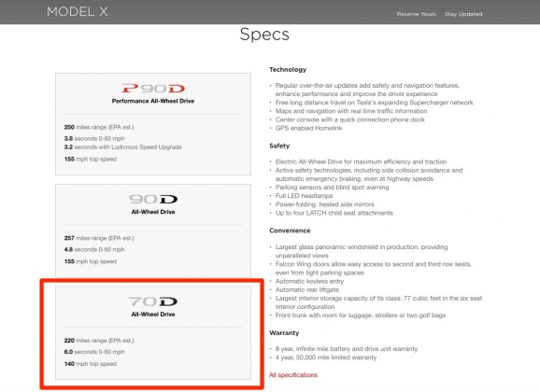Click the 90D badge logo
The image size is (540, 392).
(x=153, y=199)
